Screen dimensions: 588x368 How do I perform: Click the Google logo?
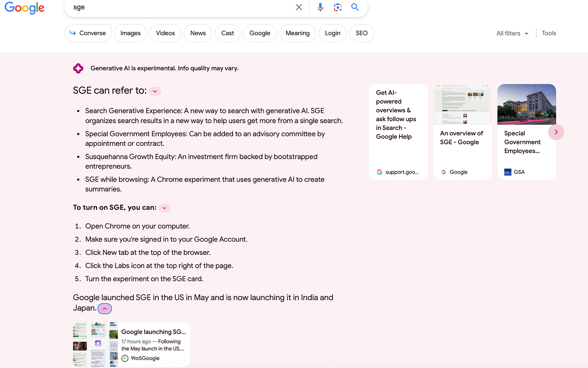25,8
